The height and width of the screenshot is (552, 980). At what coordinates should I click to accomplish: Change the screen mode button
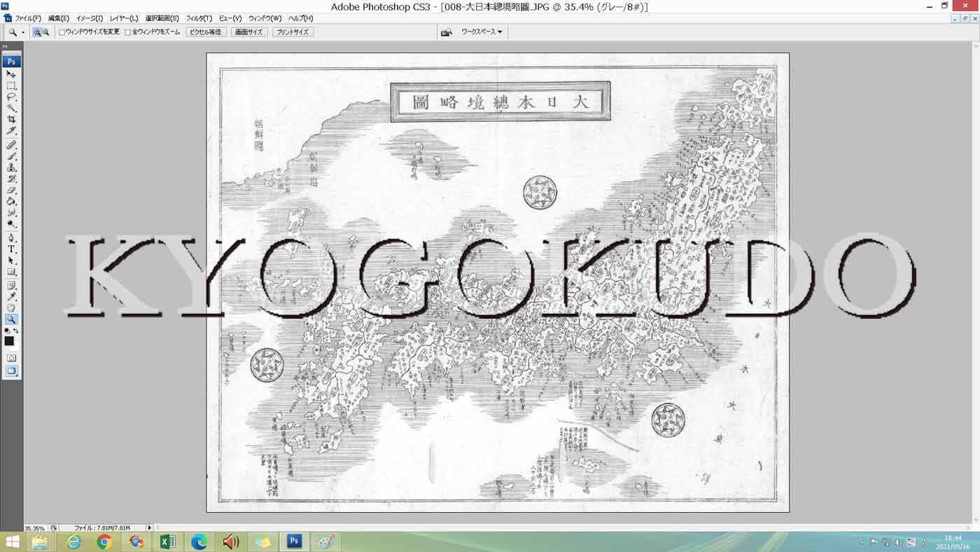(x=11, y=371)
